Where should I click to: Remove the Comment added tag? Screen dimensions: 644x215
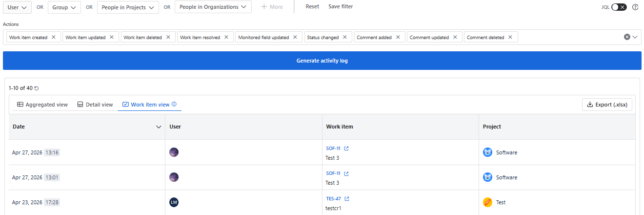[398, 37]
